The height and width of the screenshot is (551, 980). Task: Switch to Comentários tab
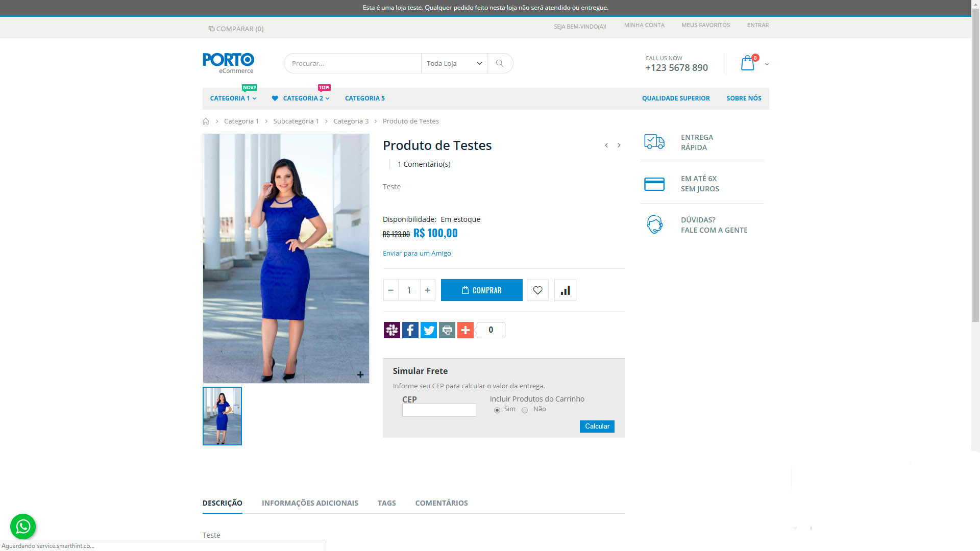click(x=442, y=503)
